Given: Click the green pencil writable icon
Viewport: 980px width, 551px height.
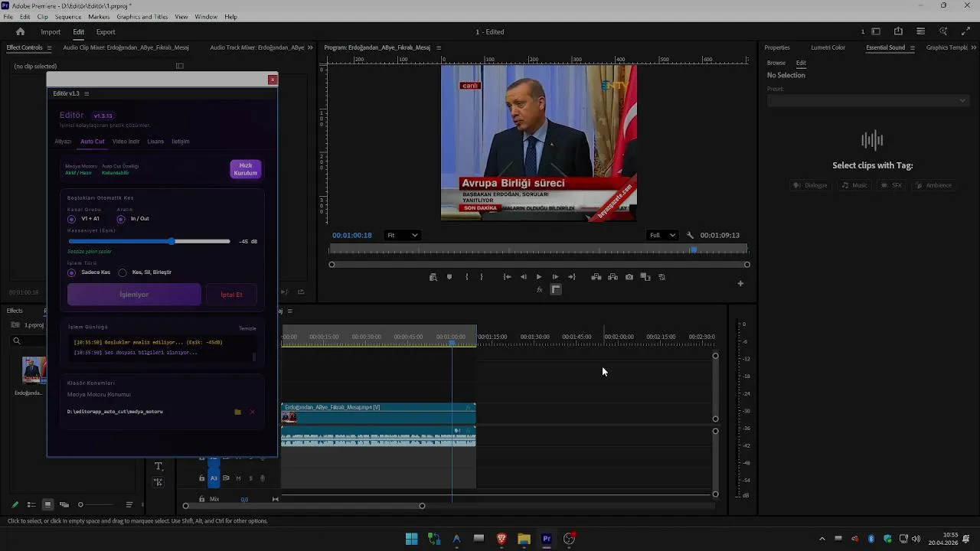Looking at the screenshot, I should tap(15, 504).
